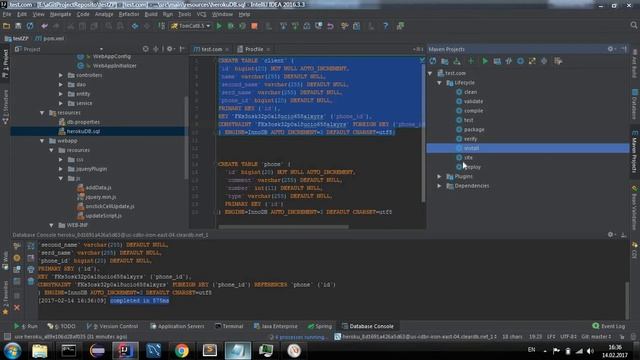
Task: Open Project panel settings gear icon
Action: click(170, 49)
